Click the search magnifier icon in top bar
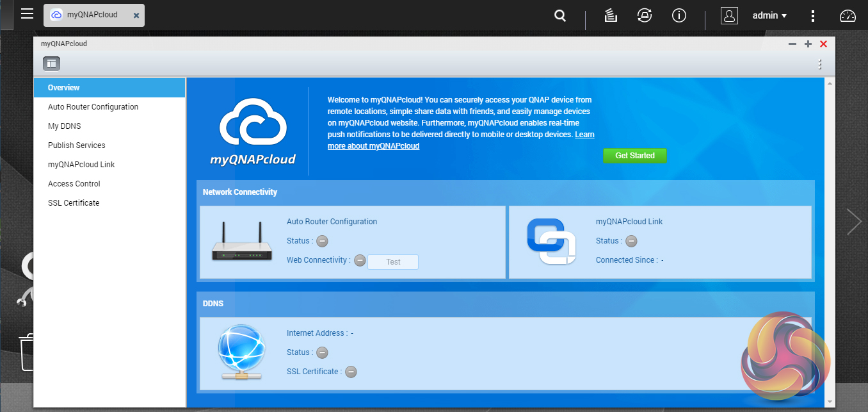This screenshot has width=868, height=412. click(x=560, y=16)
